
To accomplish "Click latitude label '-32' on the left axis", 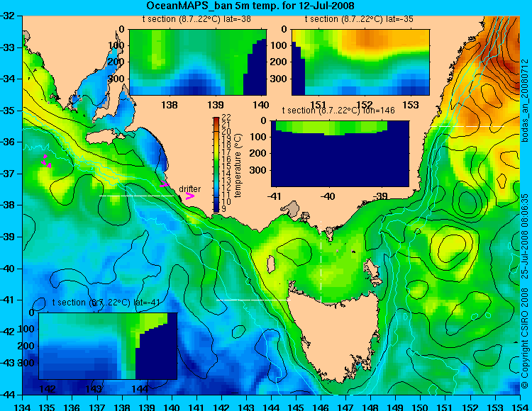I will click(8, 16).
